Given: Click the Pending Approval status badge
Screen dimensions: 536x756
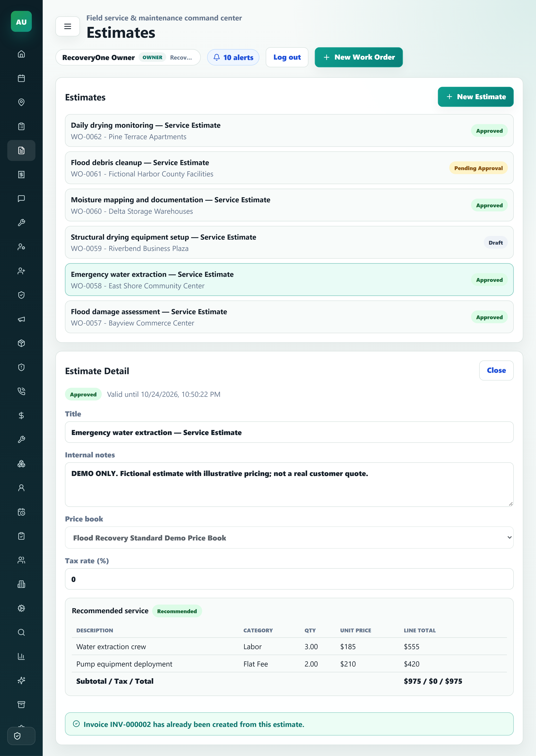Looking at the screenshot, I should tap(478, 168).
